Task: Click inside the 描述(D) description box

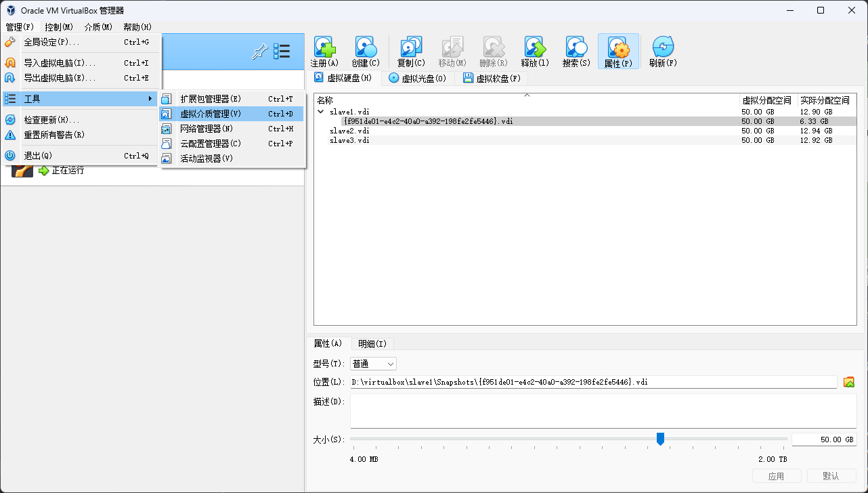Action: point(603,411)
